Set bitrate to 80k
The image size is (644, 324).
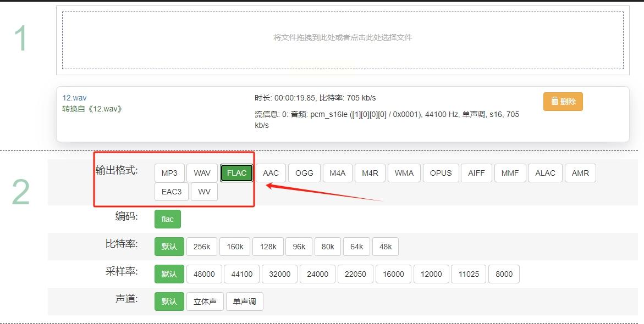tap(328, 247)
